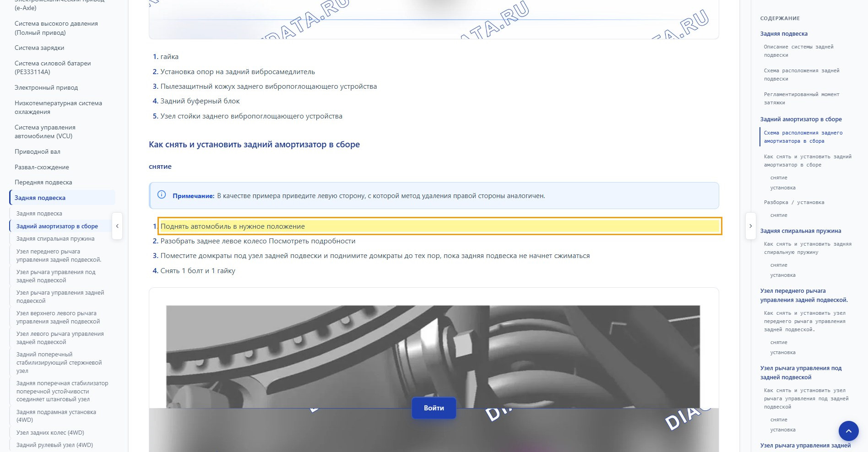Open the Развал-схождение section
This screenshot has width=868, height=452.
coord(42,167)
